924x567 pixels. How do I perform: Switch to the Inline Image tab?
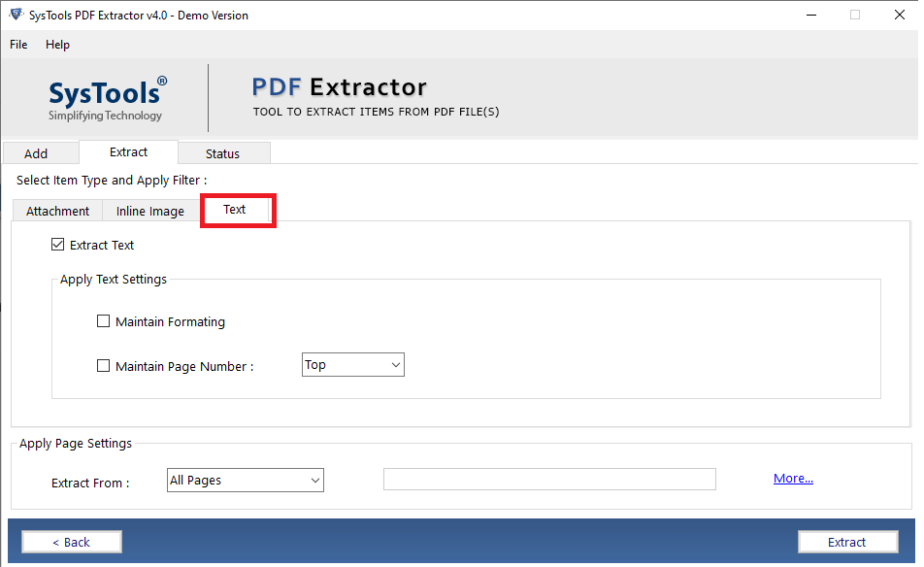point(150,211)
